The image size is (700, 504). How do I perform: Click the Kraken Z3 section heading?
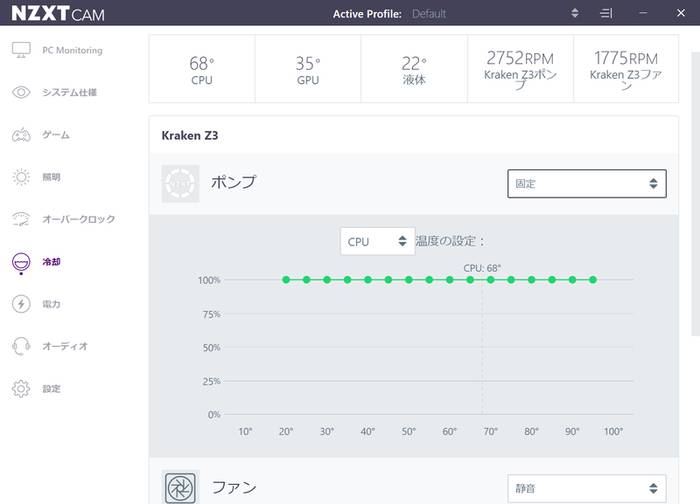[190, 135]
